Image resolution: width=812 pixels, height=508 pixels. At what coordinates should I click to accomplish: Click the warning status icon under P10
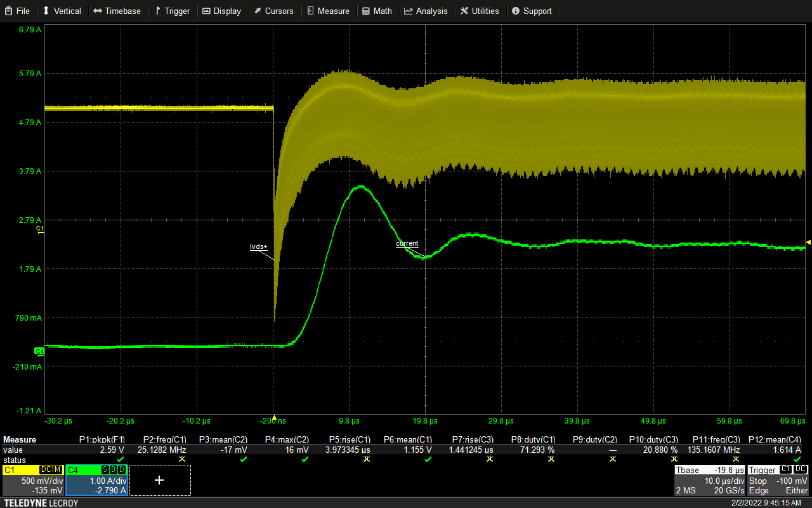(674, 458)
